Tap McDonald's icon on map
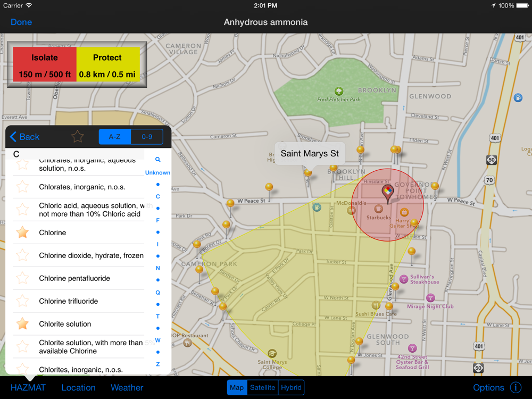Viewport: 532px width, 399px height. (351, 211)
